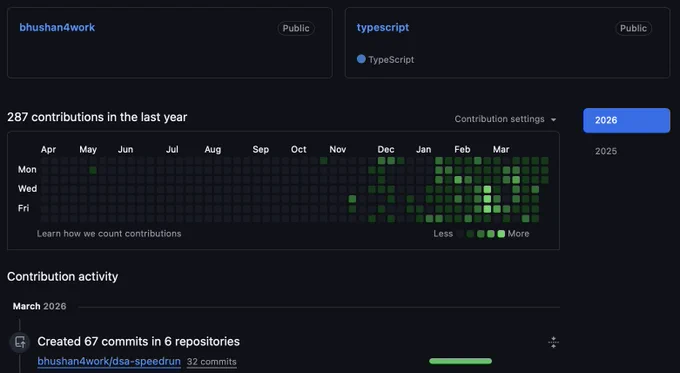The image size is (680, 373).
Task: Click the darkest legend square next to Less
Action: click(x=460, y=234)
